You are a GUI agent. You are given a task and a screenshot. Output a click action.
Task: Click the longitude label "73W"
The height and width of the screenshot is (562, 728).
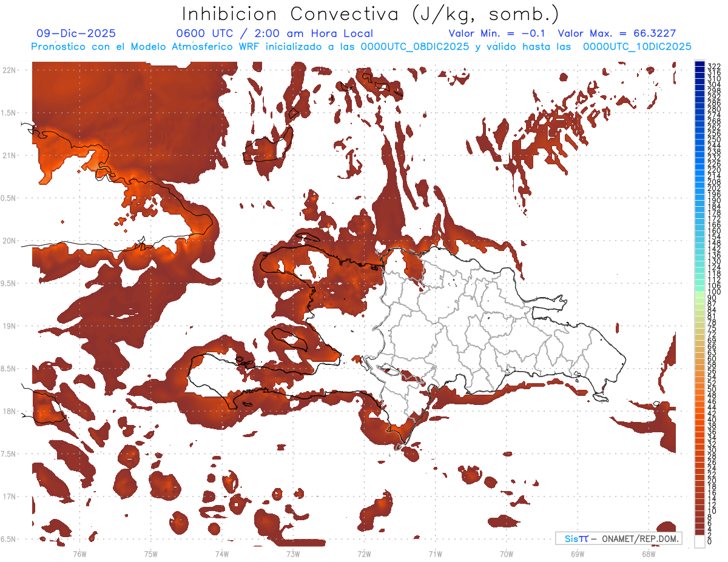click(x=292, y=554)
